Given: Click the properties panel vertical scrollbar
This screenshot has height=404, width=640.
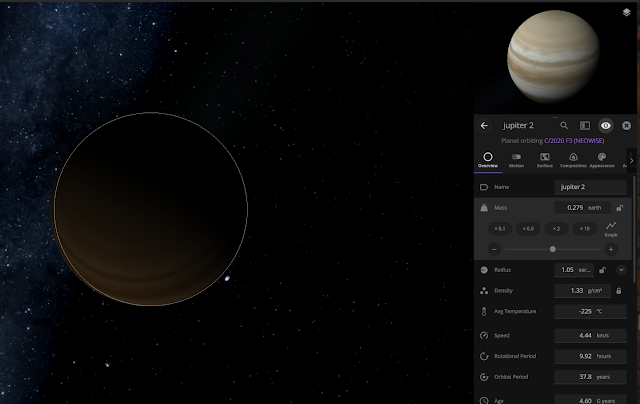Looking at the screenshot, I should (x=634, y=229).
